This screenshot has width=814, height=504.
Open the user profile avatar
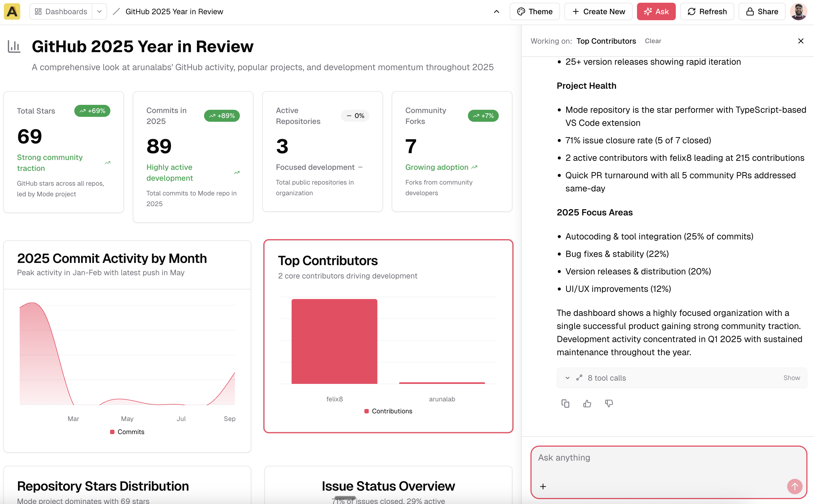[x=798, y=12]
